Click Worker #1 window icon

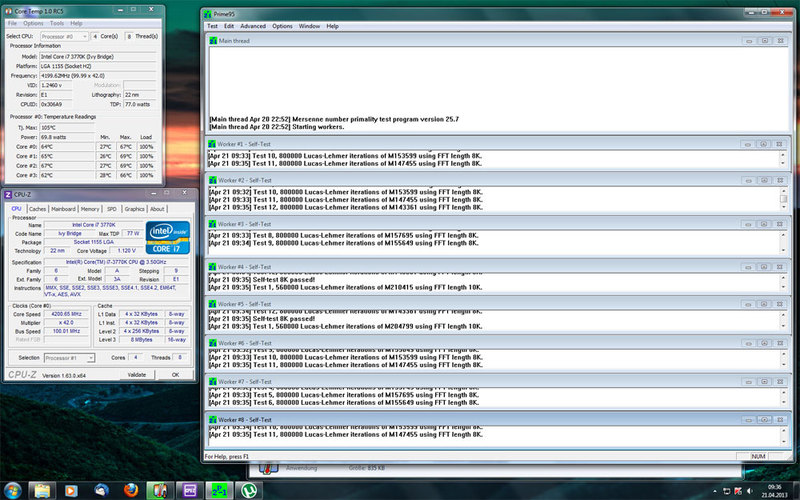(212, 144)
